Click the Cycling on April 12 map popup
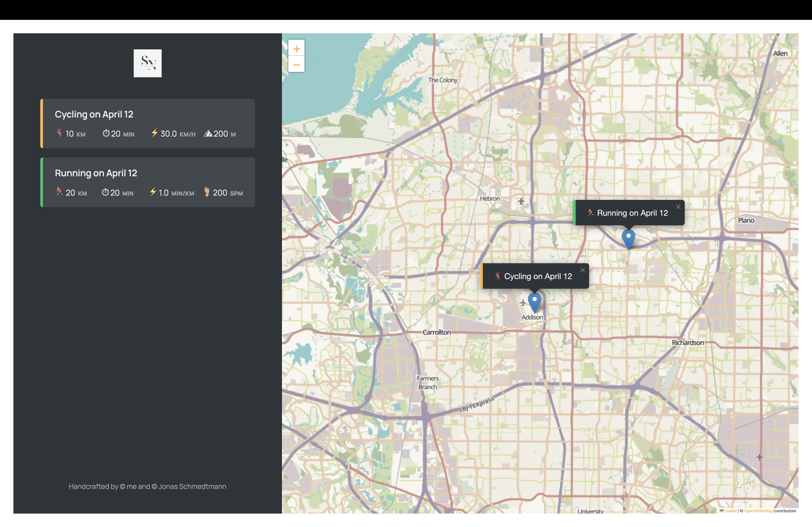The height and width of the screenshot is (527, 812). [x=534, y=276]
